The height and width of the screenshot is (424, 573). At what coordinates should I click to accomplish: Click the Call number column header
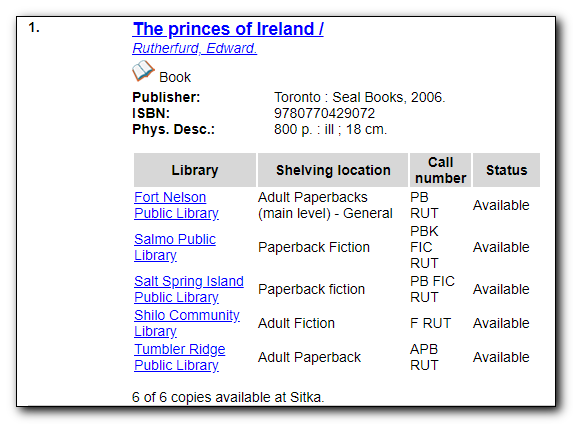(440, 170)
